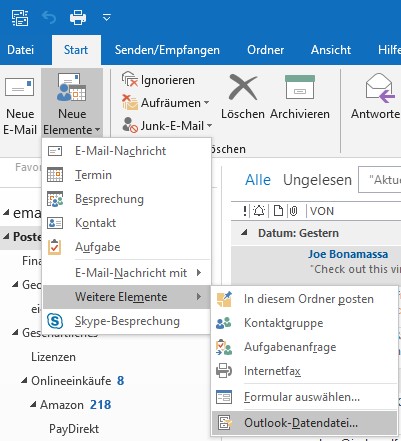Sort by item type page icon column
The width and height of the screenshot is (401, 441).
(x=278, y=211)
